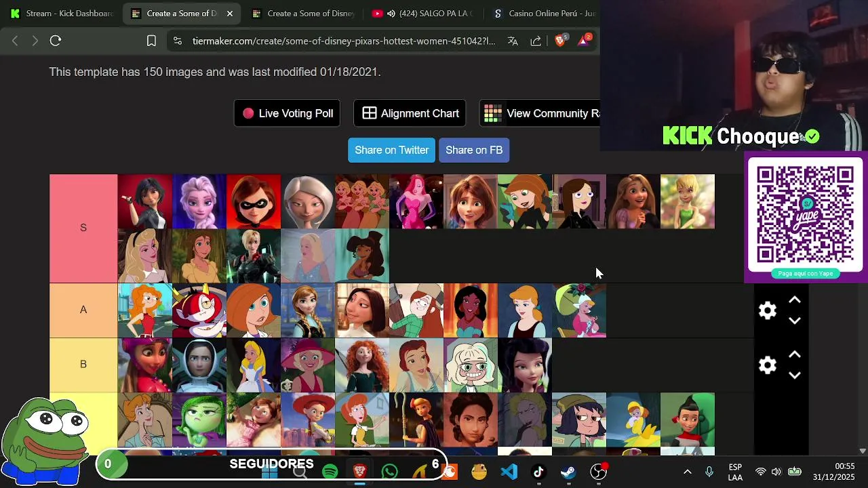The width and height of the screenshot is (868, 488).
Task: Open WhatsApp from the taskbar
Action: [x=389, y=471]
